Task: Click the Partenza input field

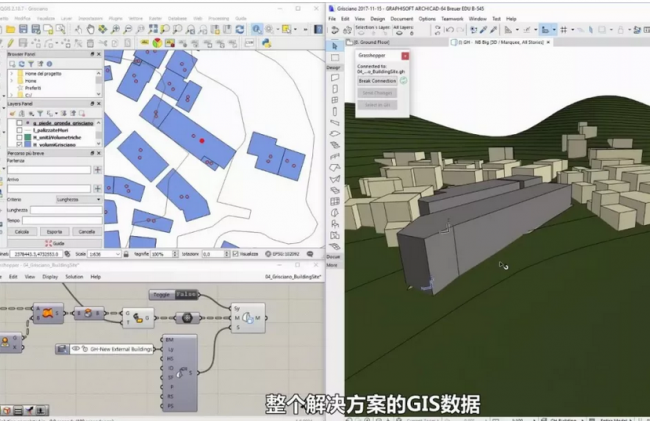Action: click(46, 170)
